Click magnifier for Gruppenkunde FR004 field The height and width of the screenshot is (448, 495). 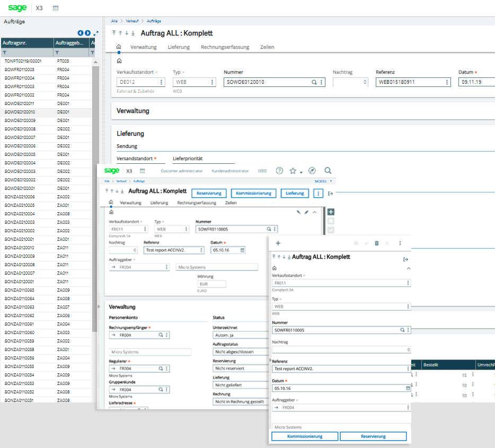tap(161, 390)
